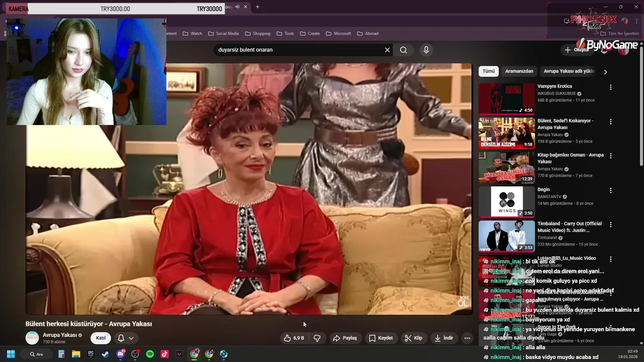The width and height of the screenshot is (644, 362).
Task: Open Spotify from the taskbar
Action: coord(150,354)
